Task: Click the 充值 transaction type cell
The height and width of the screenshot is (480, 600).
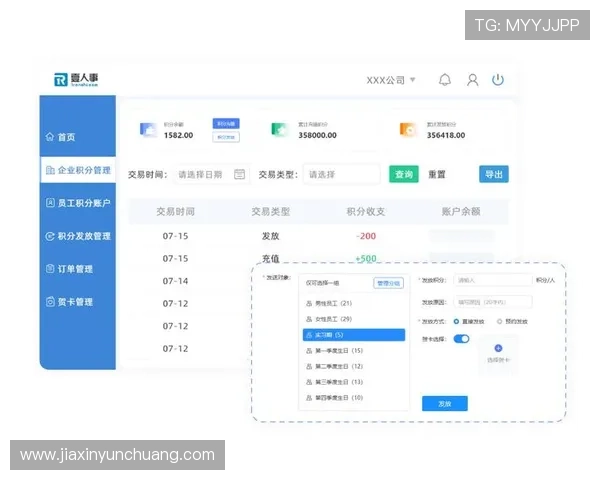Action: (x=271, y=258)
